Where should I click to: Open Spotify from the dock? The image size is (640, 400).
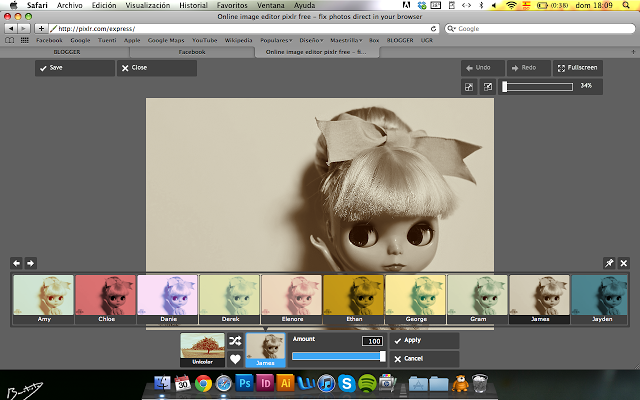[367, 383]
